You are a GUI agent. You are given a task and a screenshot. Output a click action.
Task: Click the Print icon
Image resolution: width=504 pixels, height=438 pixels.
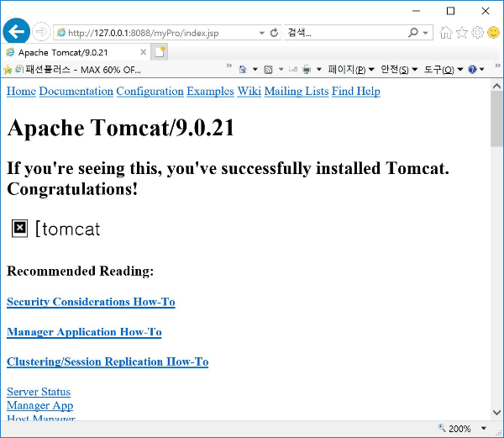(307, 70)
